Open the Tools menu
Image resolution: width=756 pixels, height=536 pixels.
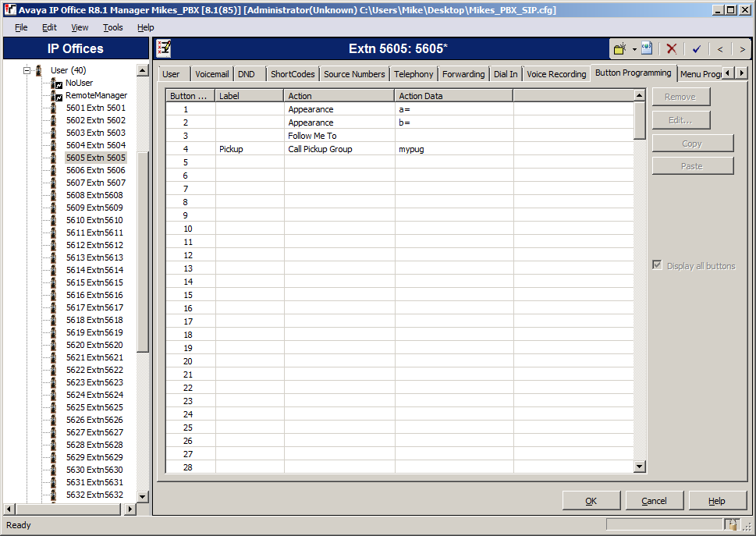[113, 27]
